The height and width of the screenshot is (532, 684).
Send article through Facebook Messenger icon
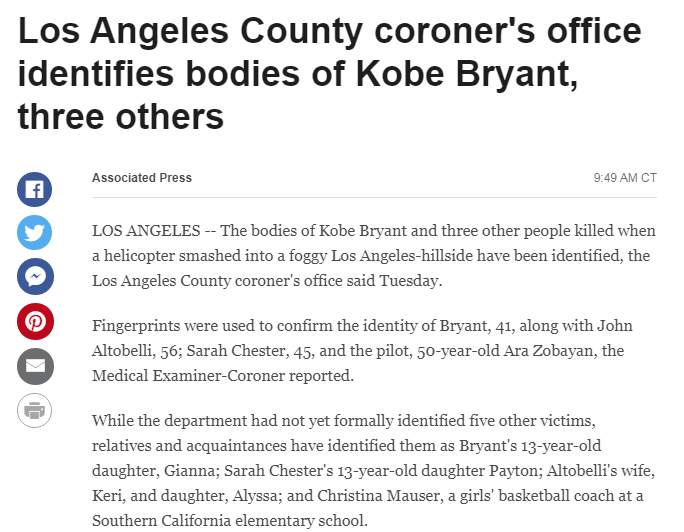coord(35,276)
